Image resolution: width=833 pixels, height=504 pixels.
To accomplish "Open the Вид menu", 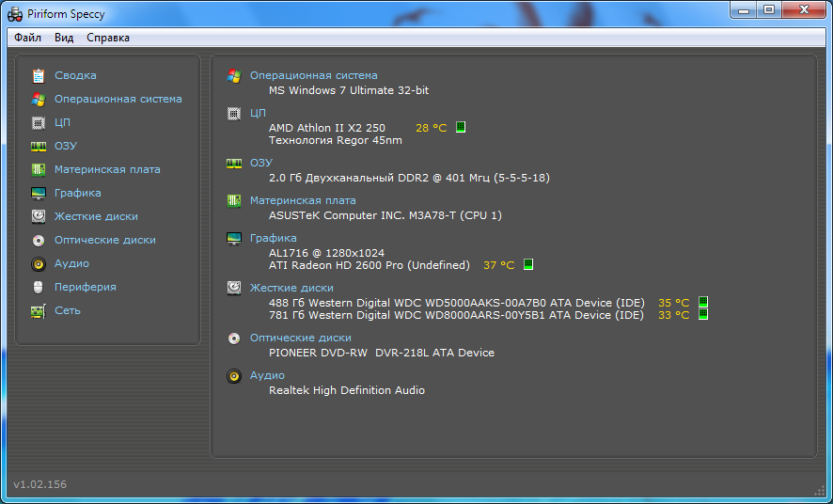I will click(64, 38).
